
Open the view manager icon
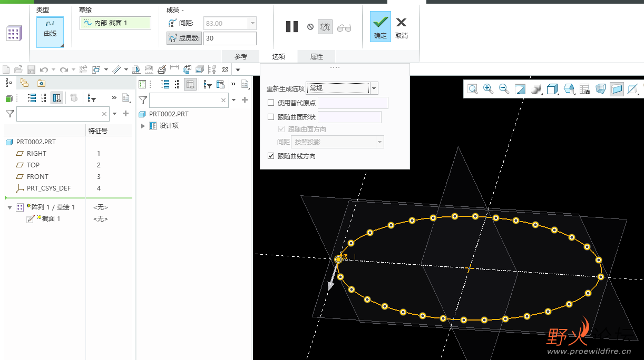tap(569, 89)
